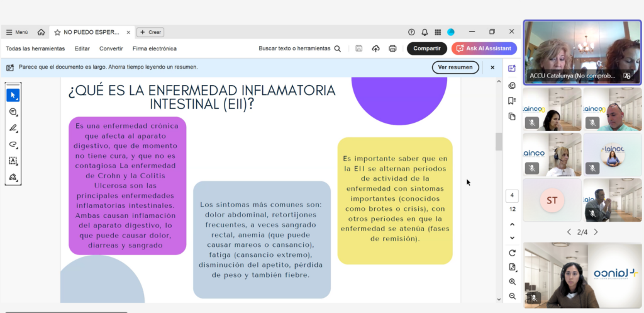Select ACCU Catalunya video tile
This screenshot has height=313, width=644.
582,53
